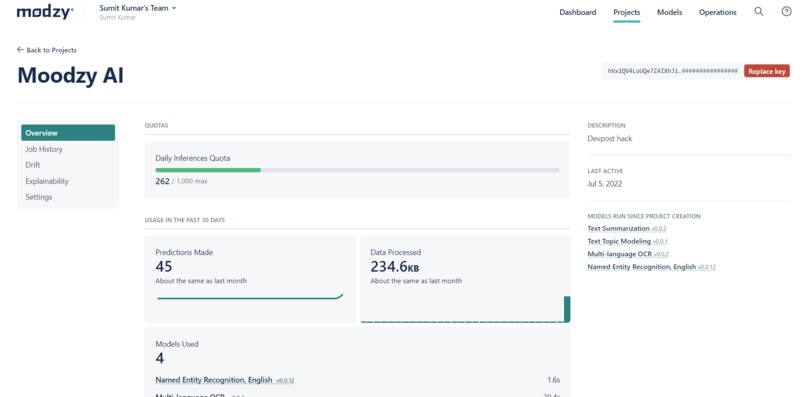This screenshot has height=397, width=806.
Task: Open Job History in sidebar
Action: (44, 149)
